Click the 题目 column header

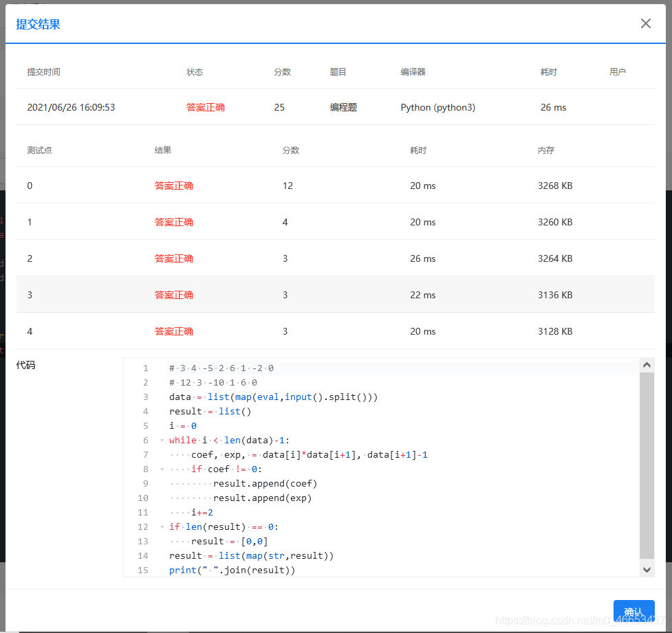pyautogui.click(x=338, y=72)
